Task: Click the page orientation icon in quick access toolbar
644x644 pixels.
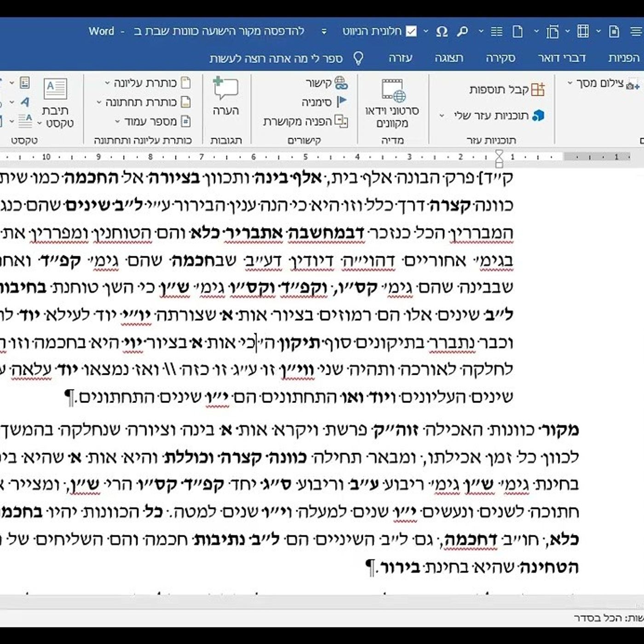Action: click(x=552, y=31)
